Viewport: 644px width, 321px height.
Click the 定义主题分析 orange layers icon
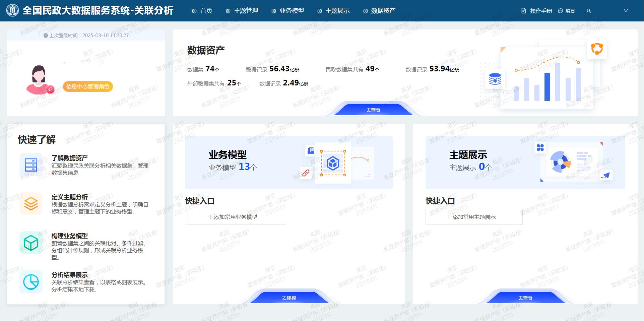pos(31,203)
